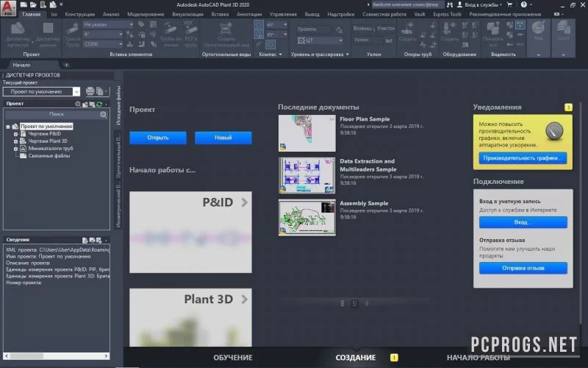Open ОБУЧЕНИЕ bottom tab
The width and height of the screenshot is (588, 368).
(x=233, y=358)
